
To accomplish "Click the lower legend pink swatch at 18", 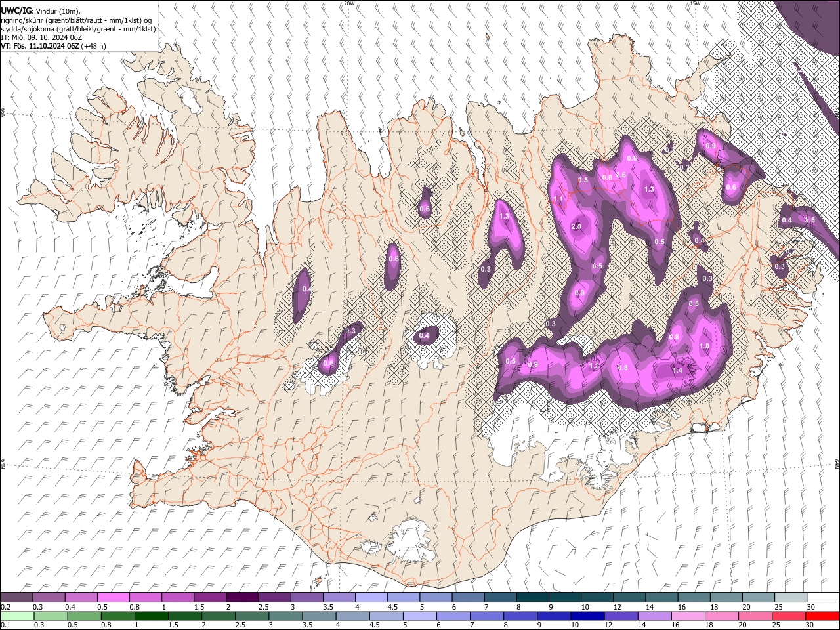I will coord(722,616).
